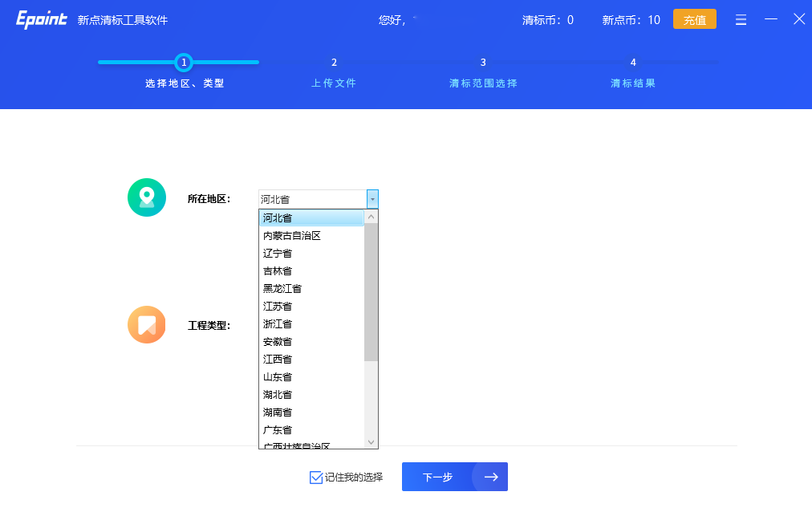Click the 下一步 button
The image size is (812, 508).
[438, 477]
